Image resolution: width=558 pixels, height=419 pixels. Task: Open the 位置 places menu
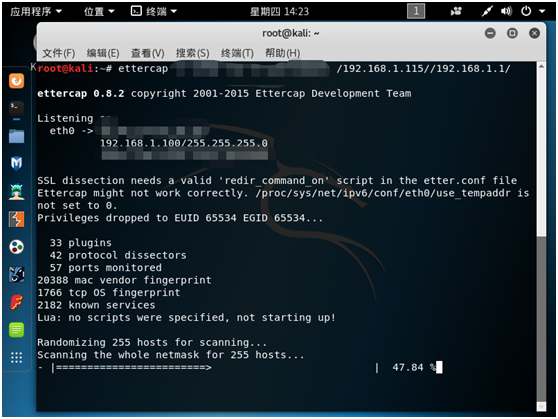(99, 11)
